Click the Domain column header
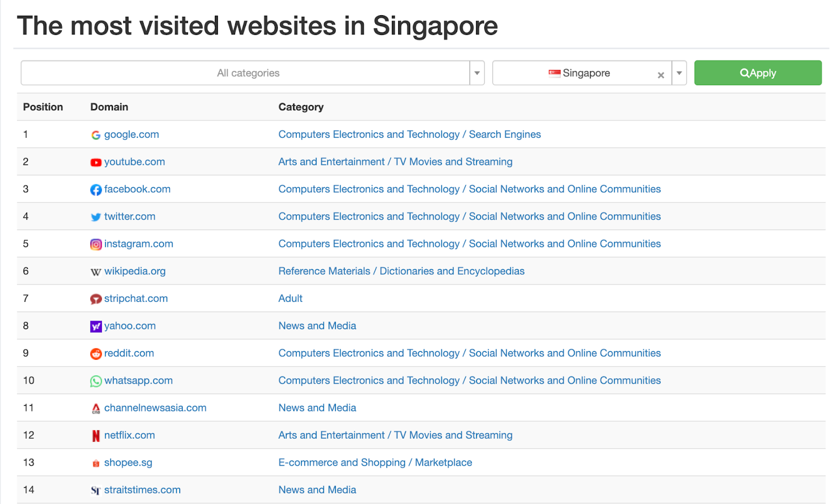This screenshot has height=504, width=836. (x=109, y=107)
